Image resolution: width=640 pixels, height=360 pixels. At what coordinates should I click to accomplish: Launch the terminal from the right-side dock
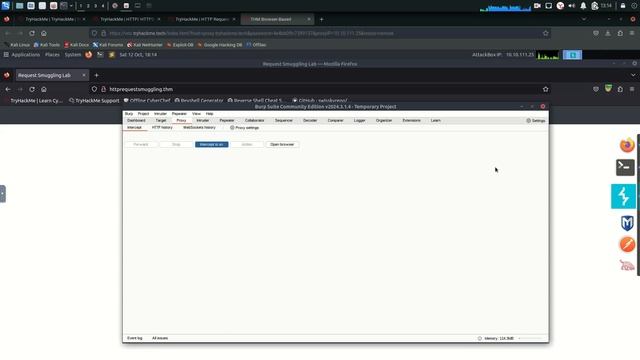coord(625,167)
